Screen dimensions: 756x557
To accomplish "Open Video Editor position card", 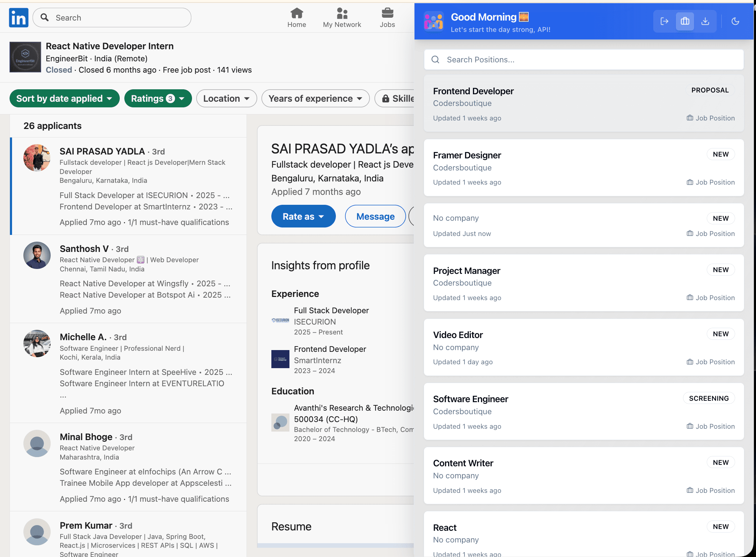I will [x=583, y=347].
